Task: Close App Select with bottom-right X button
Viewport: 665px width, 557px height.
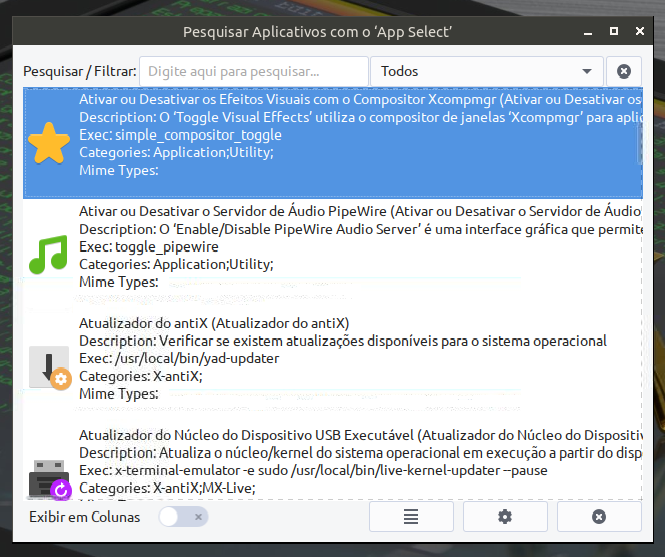Action: click(599, 517)
